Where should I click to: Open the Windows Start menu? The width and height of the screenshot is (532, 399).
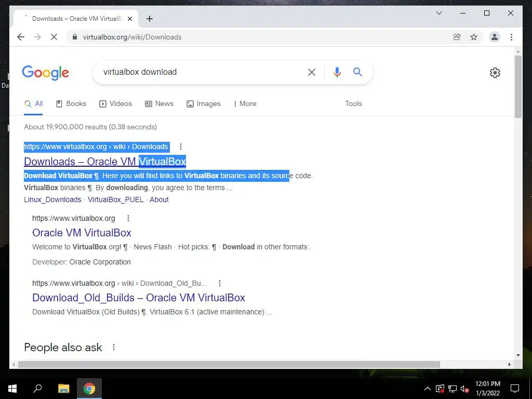click(12, 389)
